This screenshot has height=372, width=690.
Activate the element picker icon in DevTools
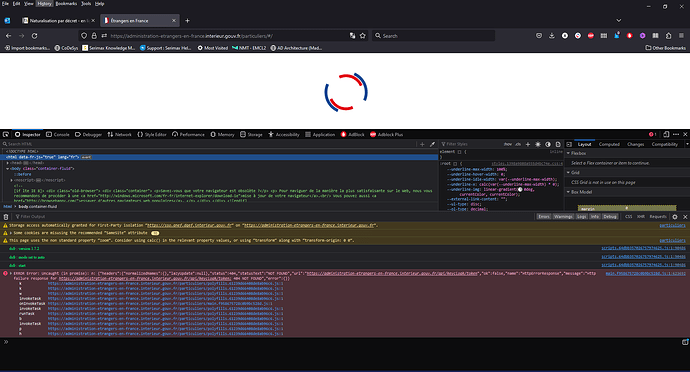(x=6, y=135)
